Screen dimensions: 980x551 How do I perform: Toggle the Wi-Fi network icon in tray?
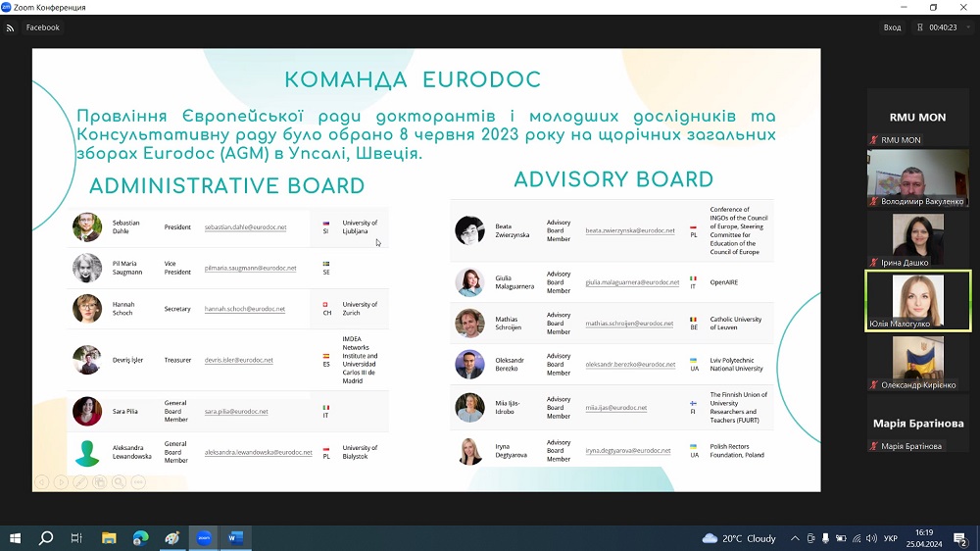pyautogui.click(x=855, y=538)
